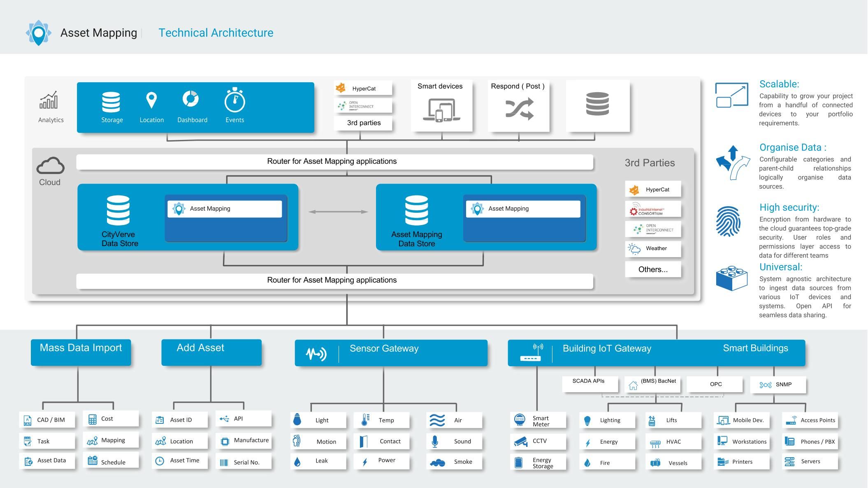Click the BacNet house icon
Viewport: 868px width, 488px height.
pos(633,386)
